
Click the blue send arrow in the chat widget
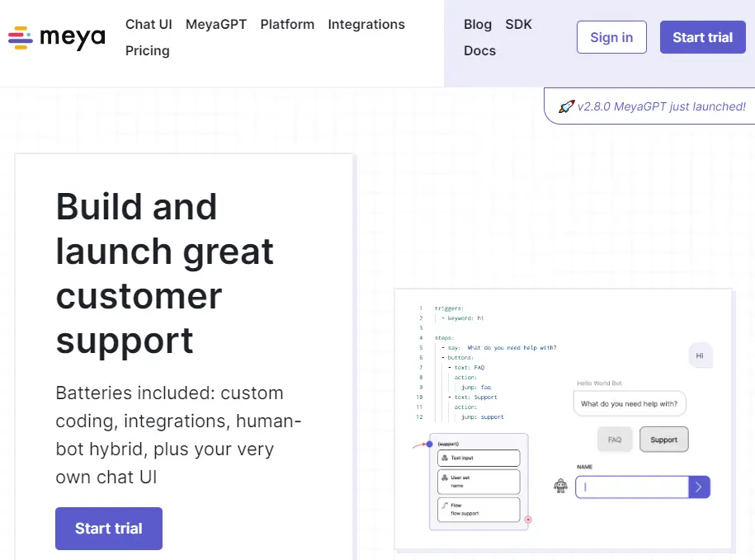699,487
